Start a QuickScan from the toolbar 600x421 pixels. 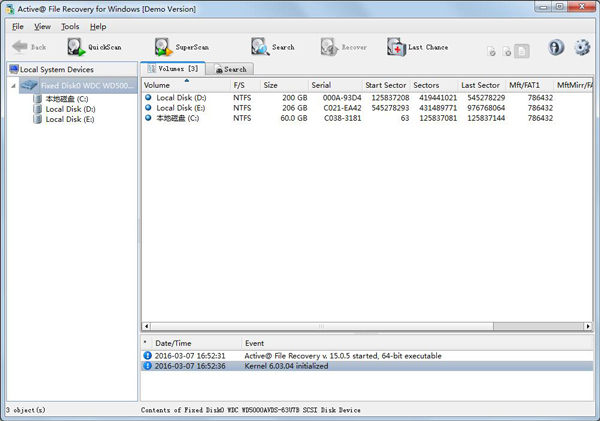point(94,47)
